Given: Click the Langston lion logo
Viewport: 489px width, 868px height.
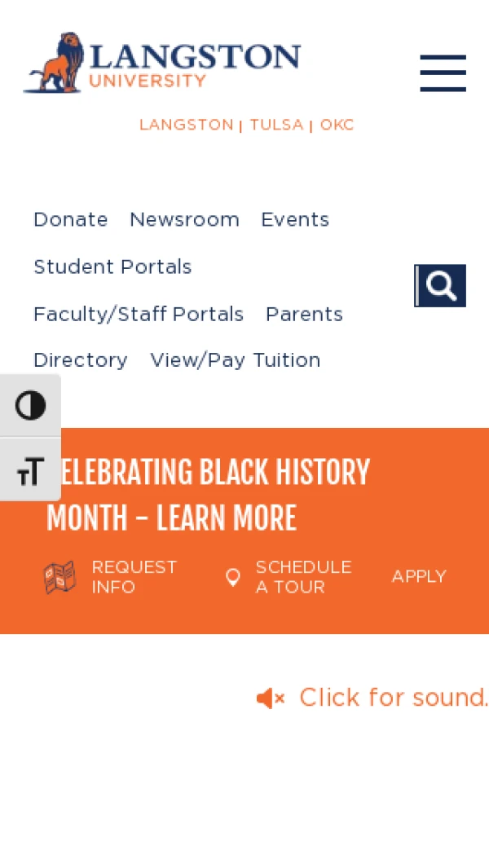Looking at the screenshot, I should pos(55,64).
